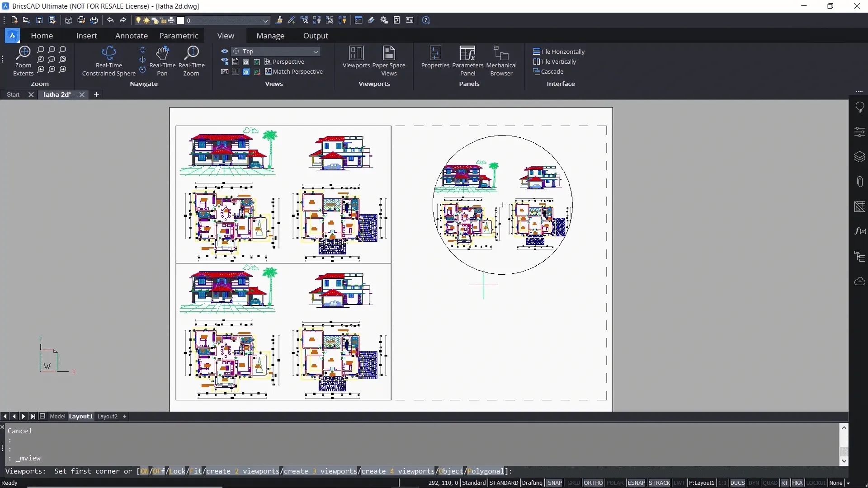868x488 pixels.
Task: Enable POLAR tracking in status bar
Action: [614, 483]
